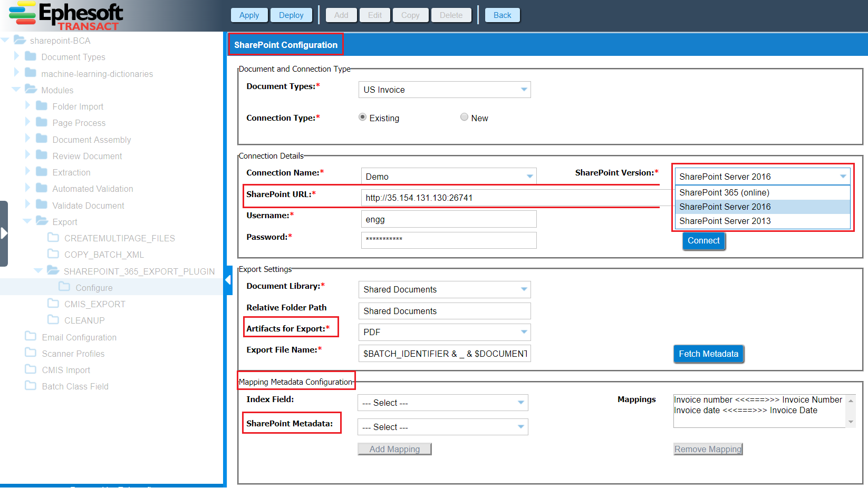Viewport: 868px width, 488px height.
Task: Click the Batch Class Field folder icon
Action: [31, 386]
